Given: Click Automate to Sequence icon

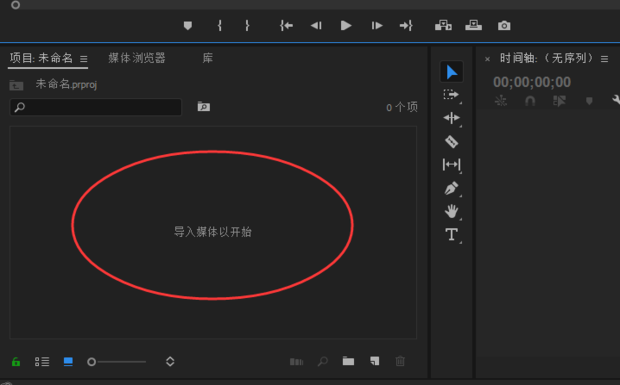Looking at the screenshot, I should 297,362.
